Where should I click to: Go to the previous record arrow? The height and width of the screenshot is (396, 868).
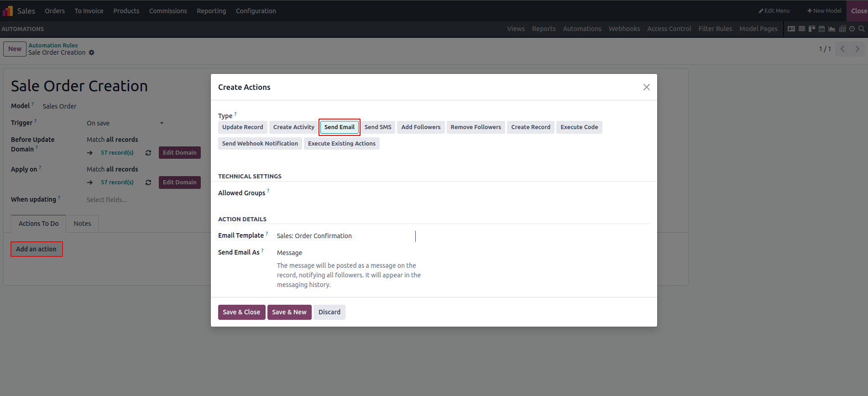pyautogui.click(x=842, y=49)
